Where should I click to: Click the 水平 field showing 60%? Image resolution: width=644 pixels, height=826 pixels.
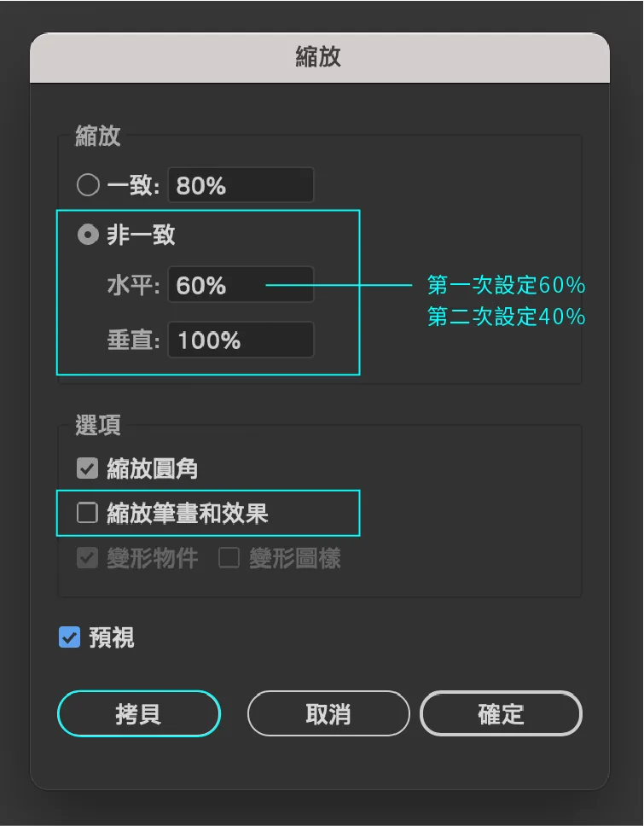click(241, 284)
